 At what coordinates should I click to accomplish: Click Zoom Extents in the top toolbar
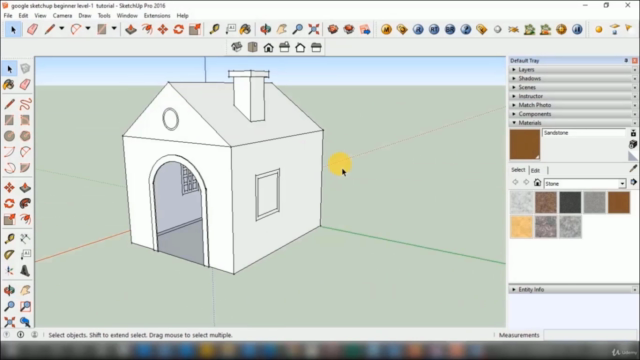coord(313,29)
